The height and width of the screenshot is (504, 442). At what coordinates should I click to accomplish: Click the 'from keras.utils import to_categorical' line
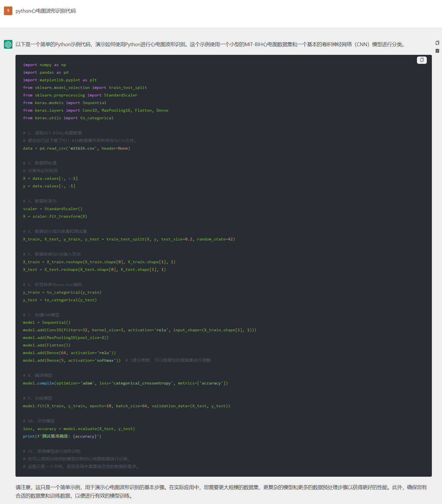pos(68,118)
